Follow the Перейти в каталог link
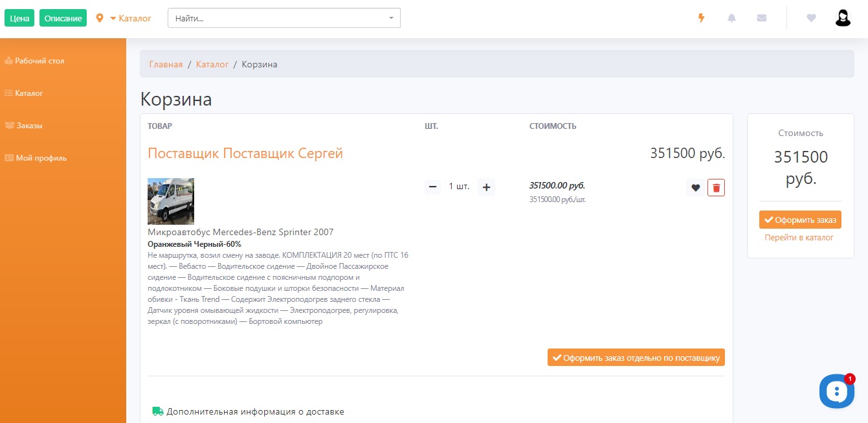This screenshot has height=423, width=868. pyautogui.click(x=799, y=238)
